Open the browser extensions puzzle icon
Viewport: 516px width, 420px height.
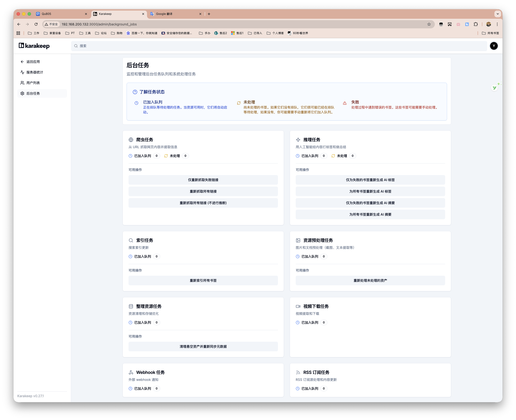pos(476,24)
